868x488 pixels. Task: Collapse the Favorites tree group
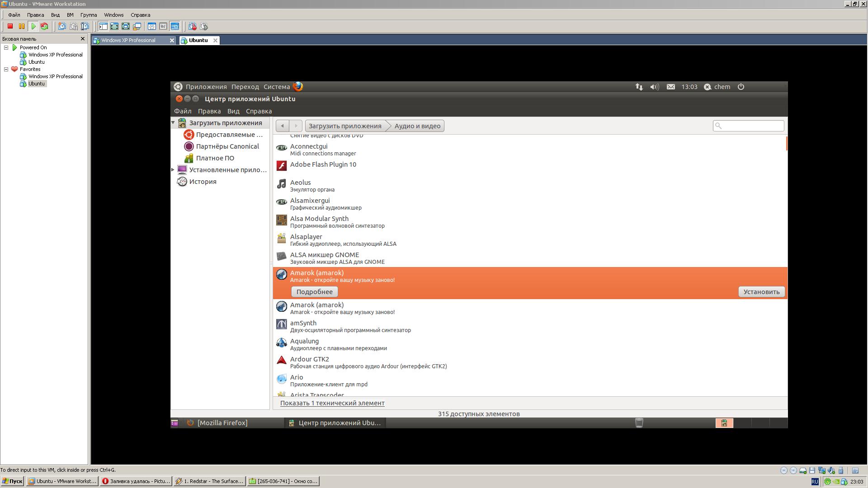click(6, 69)
